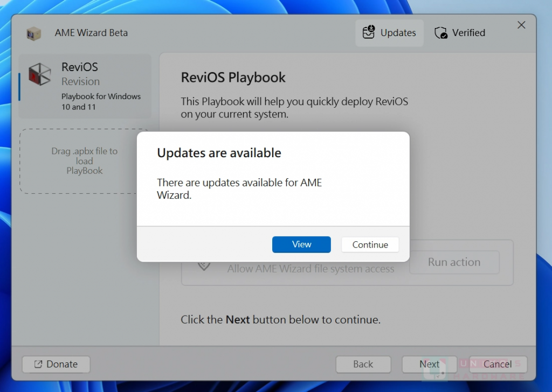The width and height of the screenshot is (552, 392).
Task: Click the 'Revision' author label
Action: click(x=81, y=81)
